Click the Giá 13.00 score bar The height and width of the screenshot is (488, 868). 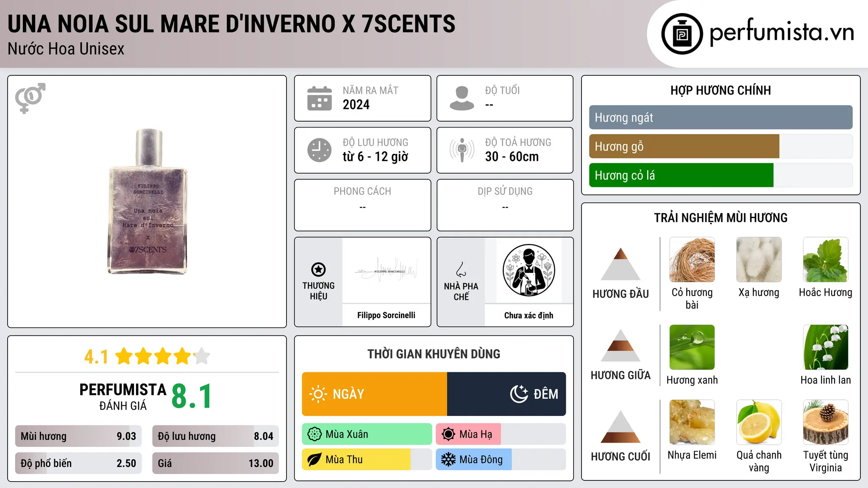coord(215,463)
